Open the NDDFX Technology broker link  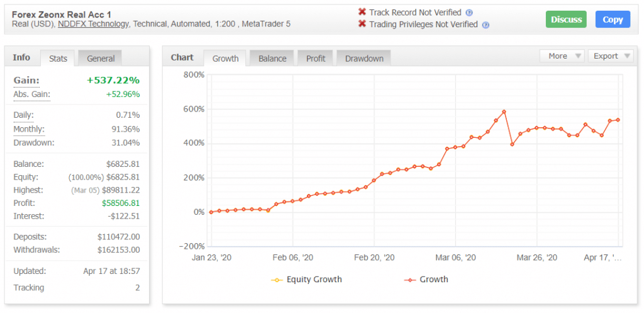[94, 24]
